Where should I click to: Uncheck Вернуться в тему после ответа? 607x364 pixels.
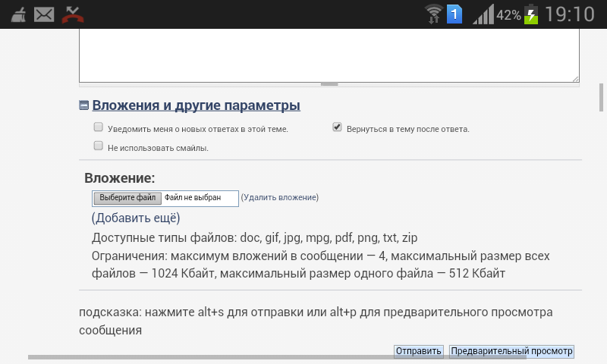337,127
